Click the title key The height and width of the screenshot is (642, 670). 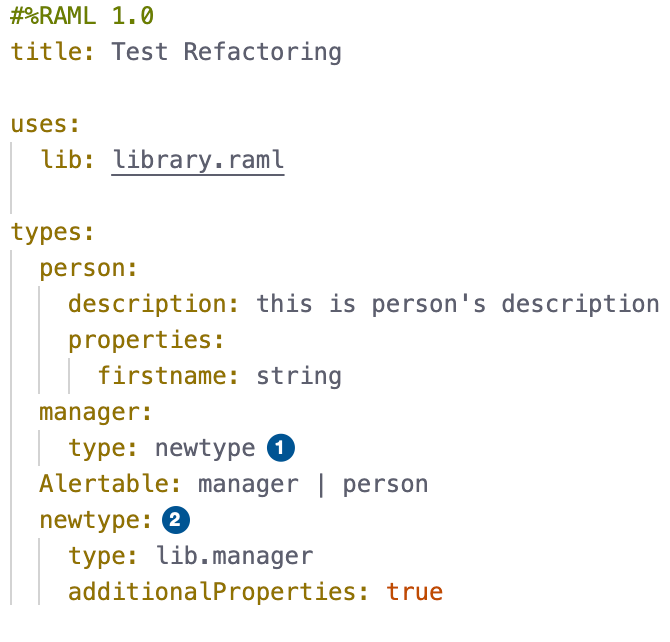tap(50, 52)
